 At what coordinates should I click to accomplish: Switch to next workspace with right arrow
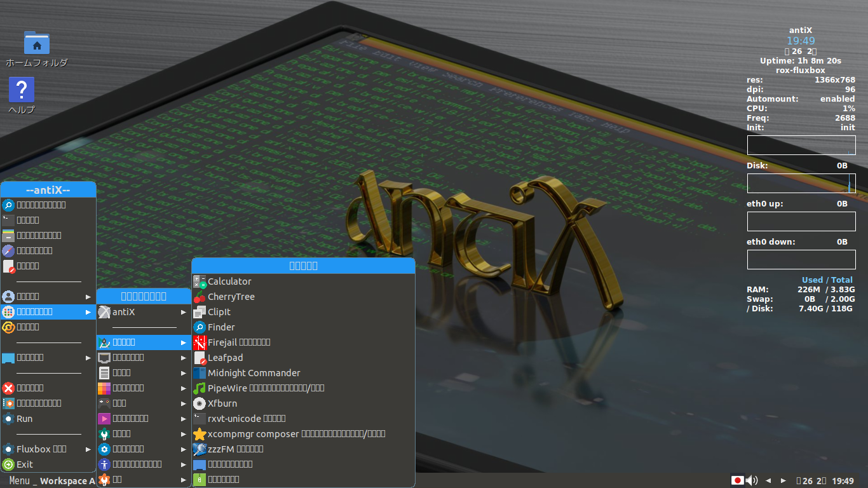(x=783, y=481)
